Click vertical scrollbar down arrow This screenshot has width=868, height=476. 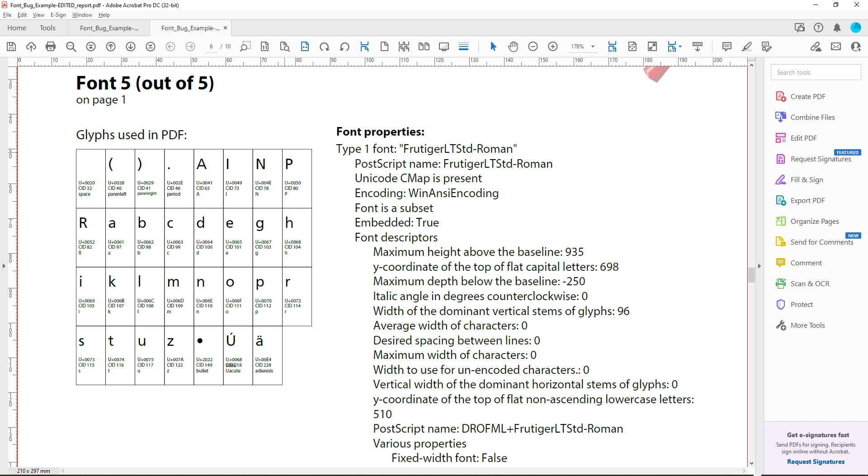(x=751, y=463)
